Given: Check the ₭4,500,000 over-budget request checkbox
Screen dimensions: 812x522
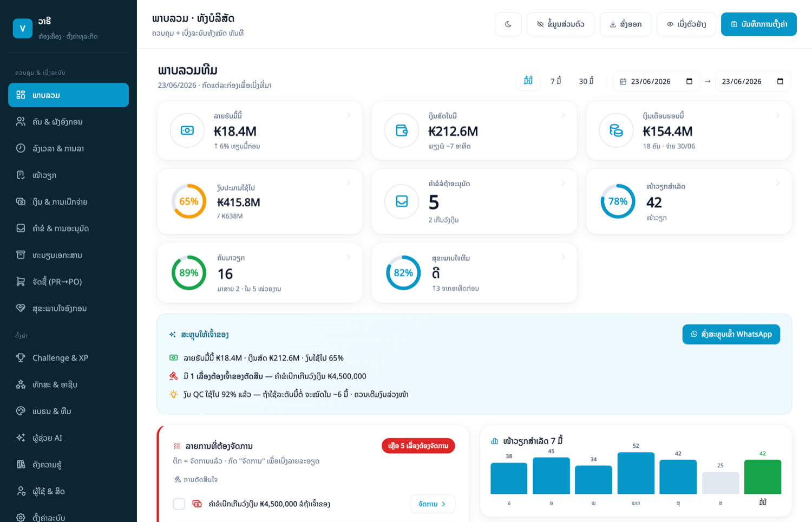Looking at the screenshot, I should [x=179, y=504].
